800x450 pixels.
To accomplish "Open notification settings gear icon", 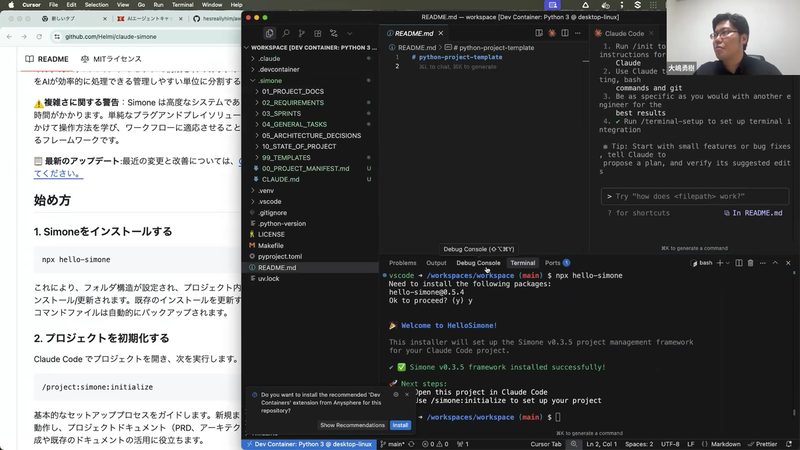I will click(x=396, y=394).
